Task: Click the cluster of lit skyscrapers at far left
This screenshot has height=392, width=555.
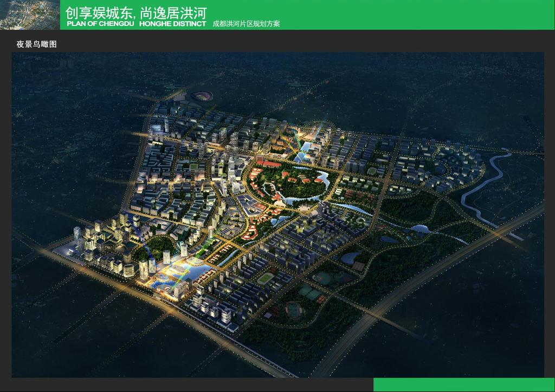Action: click(102, 244)
